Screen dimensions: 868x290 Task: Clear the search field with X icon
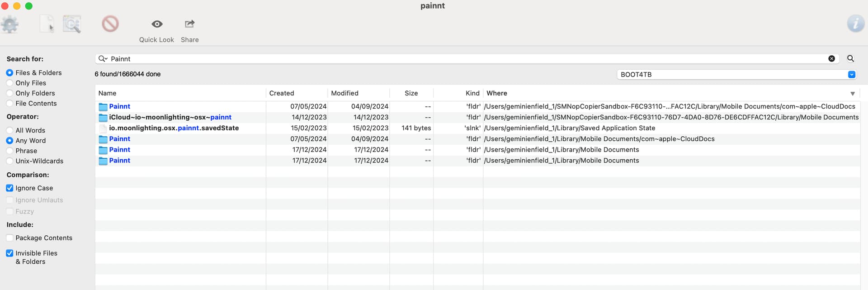(x=831, y=59)
